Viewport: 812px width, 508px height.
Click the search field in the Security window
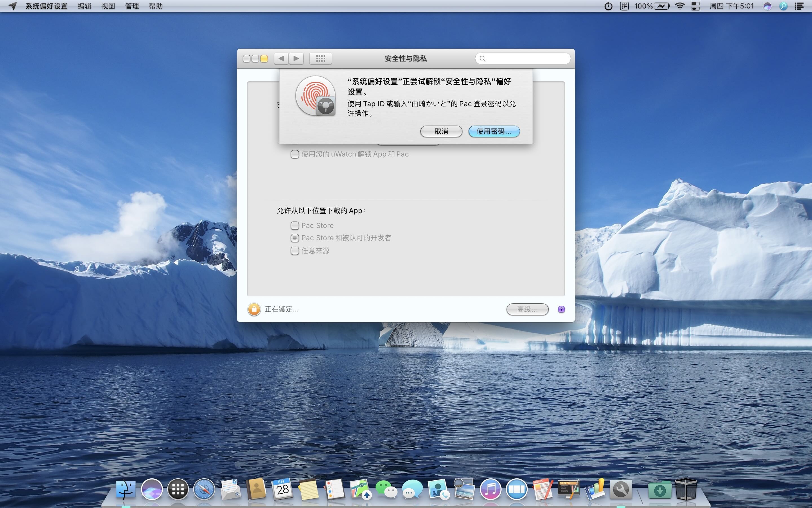pyautogui.click(x=522, y=58)
